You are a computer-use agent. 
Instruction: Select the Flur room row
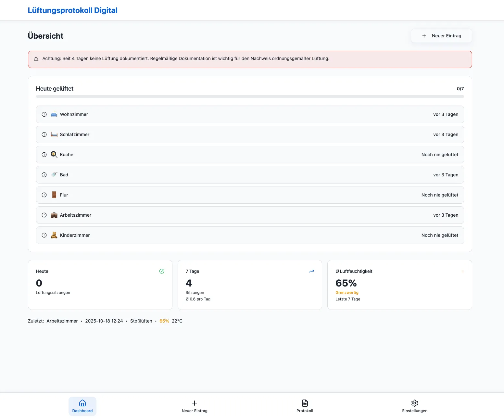point(250,195)
